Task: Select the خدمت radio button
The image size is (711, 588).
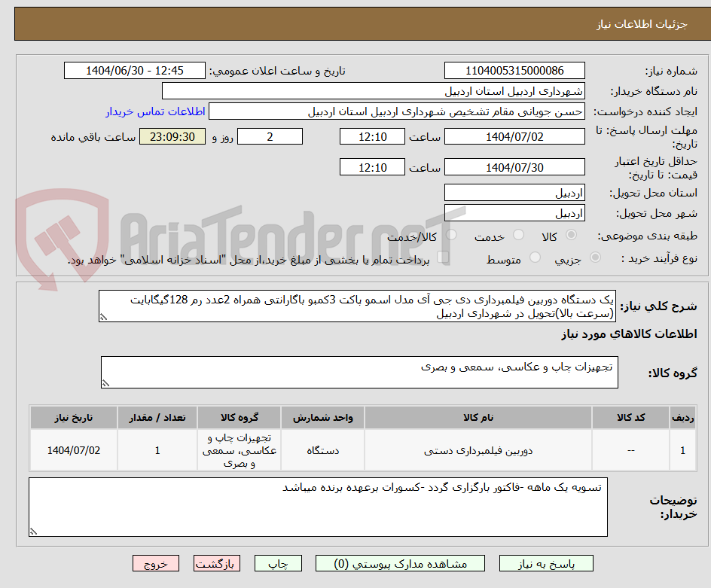Action: click(518, 234)
